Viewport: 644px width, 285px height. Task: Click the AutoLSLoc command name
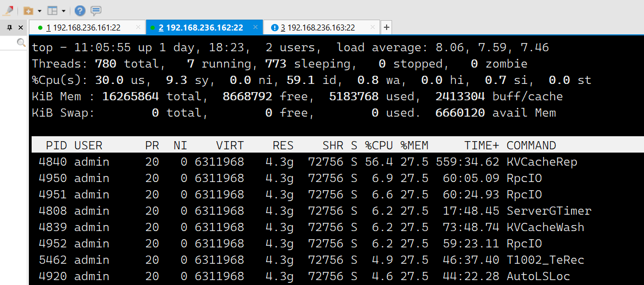coord(538,276)
